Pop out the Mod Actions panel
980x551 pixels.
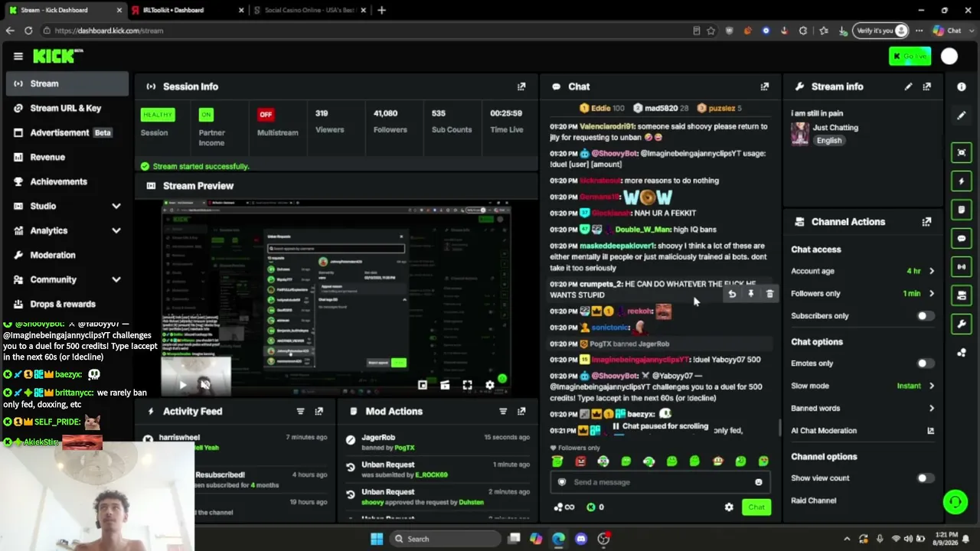tap(521, 411)
